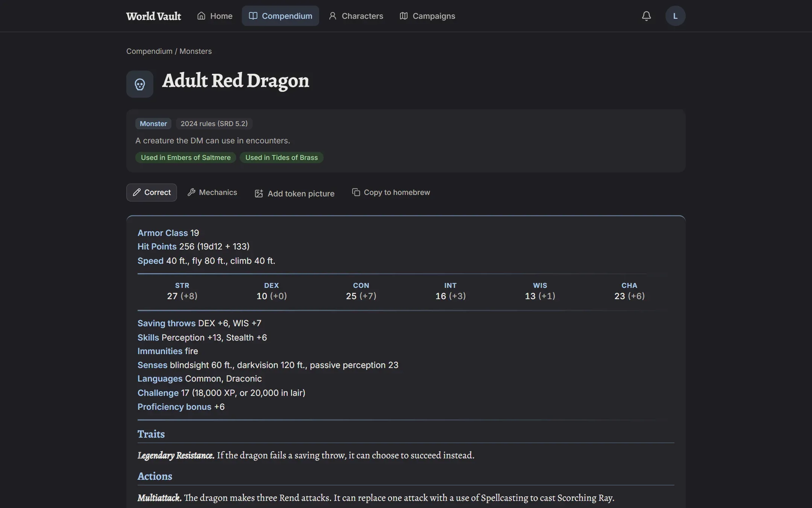This screenshot has width=812, height=508.
Task: Click the Actions section heading
Action: pos(155,476)
